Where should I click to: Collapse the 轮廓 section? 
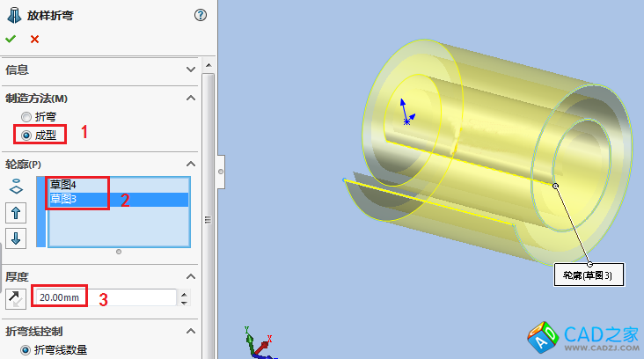(190, 165)
